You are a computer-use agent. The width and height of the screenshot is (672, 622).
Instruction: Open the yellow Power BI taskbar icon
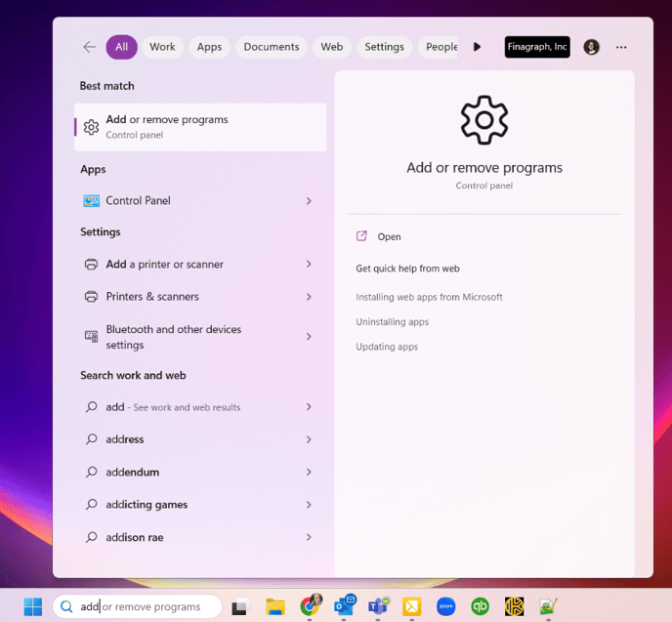pos(412,606)
